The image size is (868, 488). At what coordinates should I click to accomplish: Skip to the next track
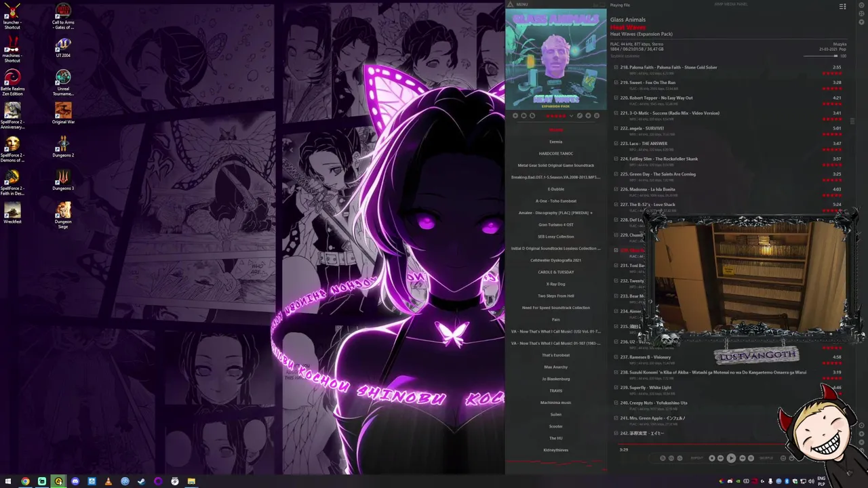[x=743, y=458]
